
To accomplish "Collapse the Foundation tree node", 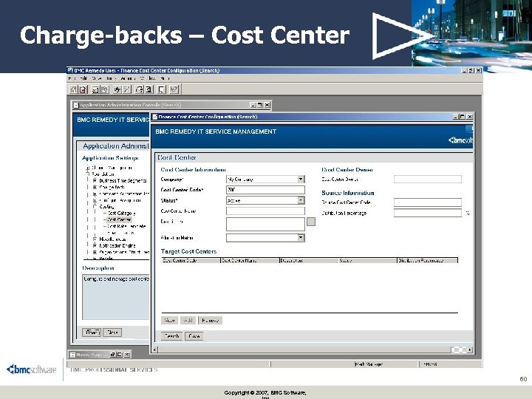I will pyautogui.click(x=87, y=174).
